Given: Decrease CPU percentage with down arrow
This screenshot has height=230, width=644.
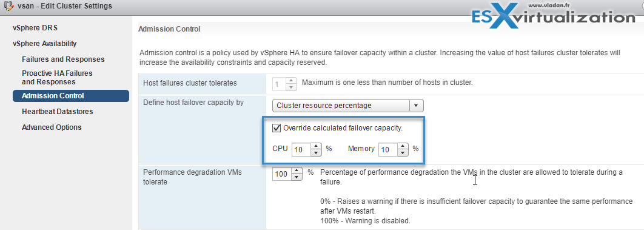Looking at the screenshot, I should coord(315,153).
